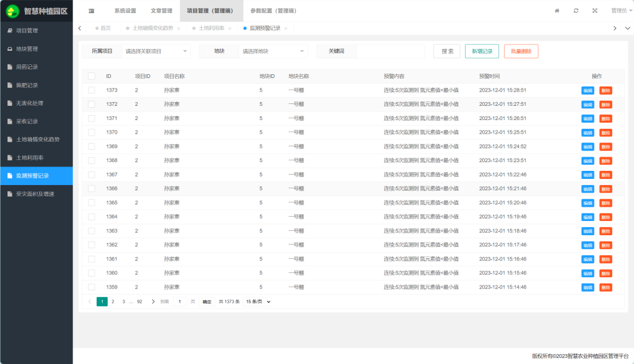Screen dimensions: 634x364
Task: Click the 新增记录 button
Action: click(x=482, y=51)
